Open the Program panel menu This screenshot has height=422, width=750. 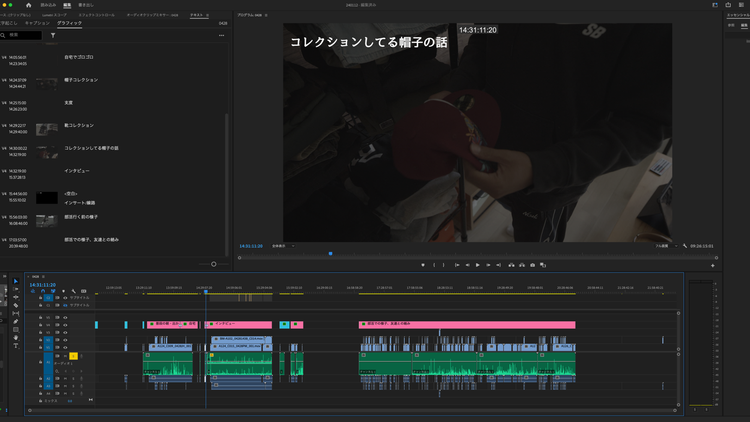(x=266, y=15)
